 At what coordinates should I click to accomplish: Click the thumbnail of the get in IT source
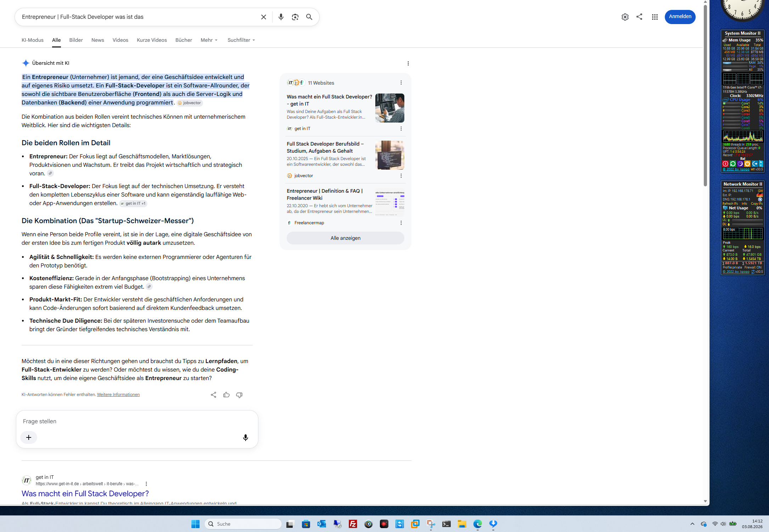tap(390, 108)
